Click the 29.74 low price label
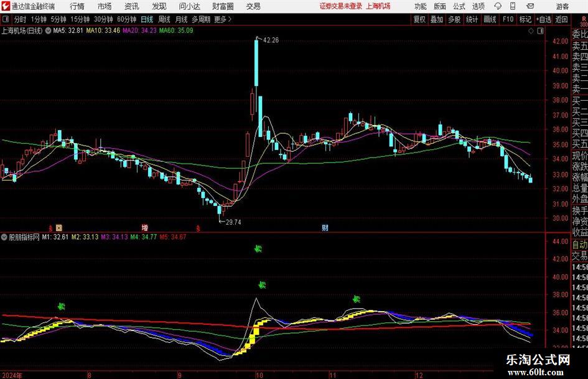Viewport: 588px width, 379px height. click(233, 222)
